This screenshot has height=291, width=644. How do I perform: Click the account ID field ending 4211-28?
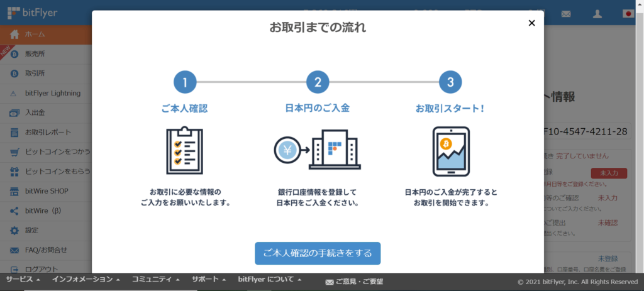[587, 131]
